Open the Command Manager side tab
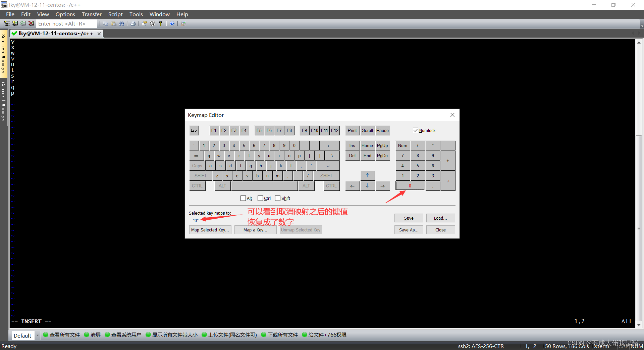 coord(3,102)
